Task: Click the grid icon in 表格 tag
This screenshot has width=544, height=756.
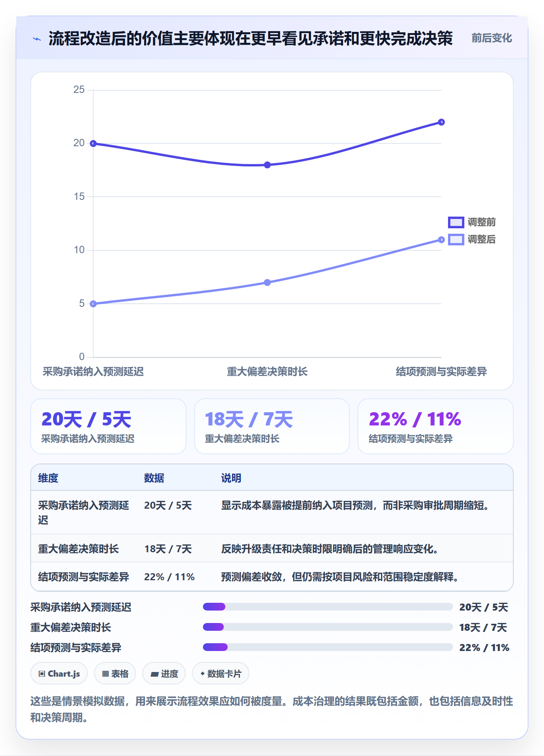Action: coord(105,674)
